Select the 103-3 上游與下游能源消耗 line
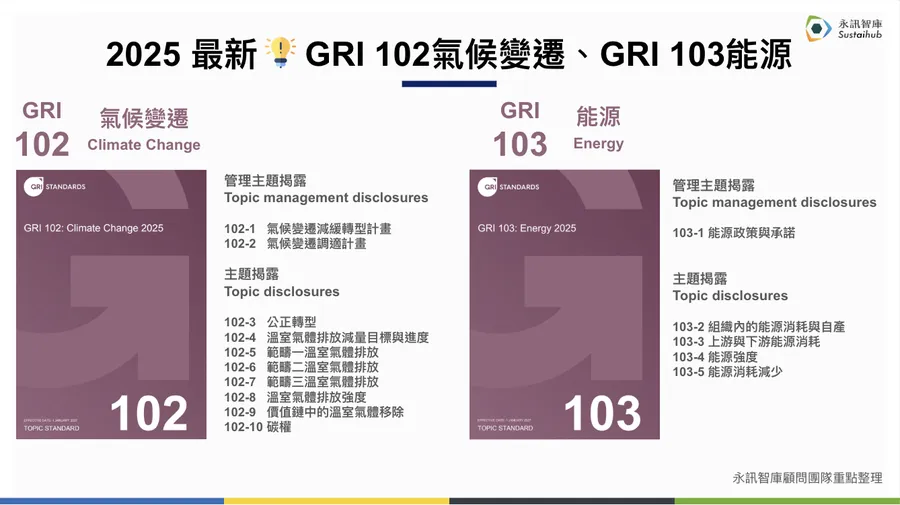 coord(746,342)
